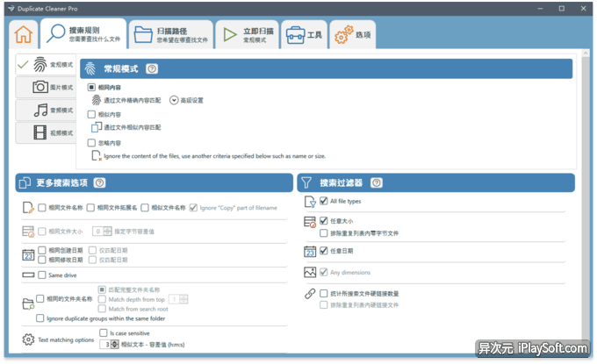
Task: Enable 排除重复列表内零字节文件 checkbox
Action: pyautogui.click(x=324, y=233)
